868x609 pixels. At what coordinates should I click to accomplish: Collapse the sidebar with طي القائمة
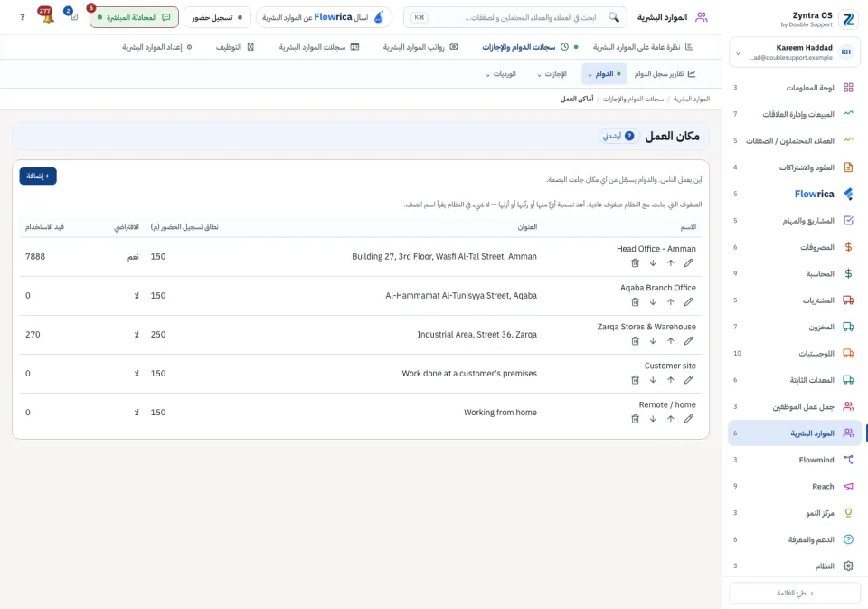795,593
